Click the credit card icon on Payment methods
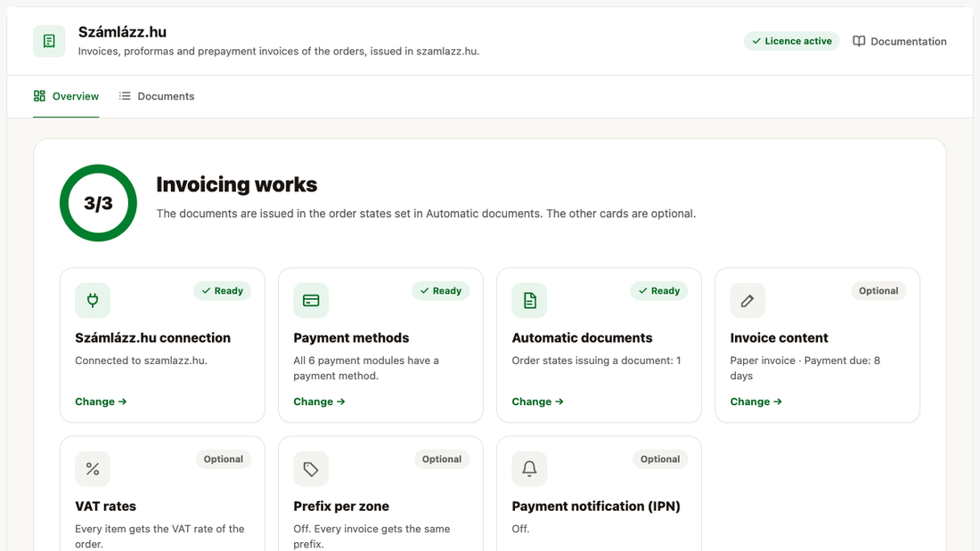 pyautogui.click(x=311, y=301)
